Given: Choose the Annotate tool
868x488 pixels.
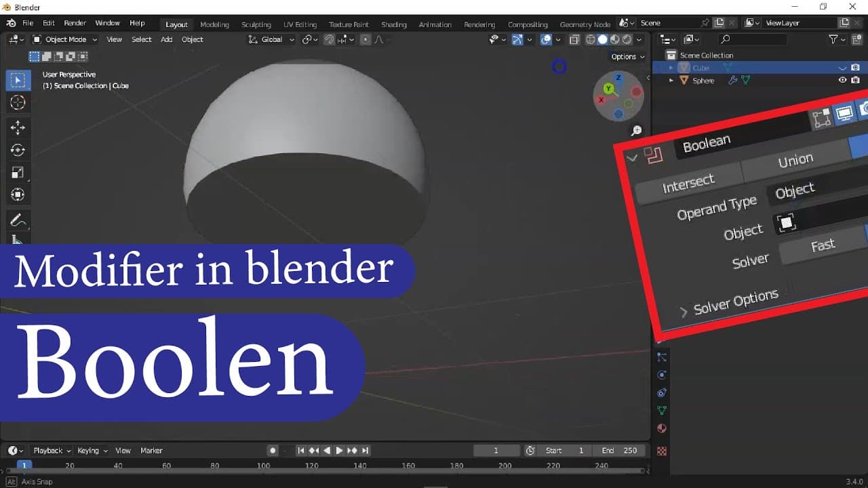Looking at the screenshot, I should pos(18,220).
